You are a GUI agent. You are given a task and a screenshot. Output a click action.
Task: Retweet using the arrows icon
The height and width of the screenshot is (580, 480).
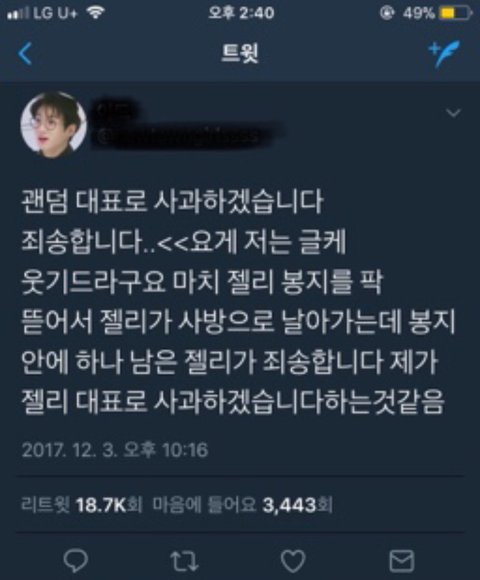click(184, 561)
